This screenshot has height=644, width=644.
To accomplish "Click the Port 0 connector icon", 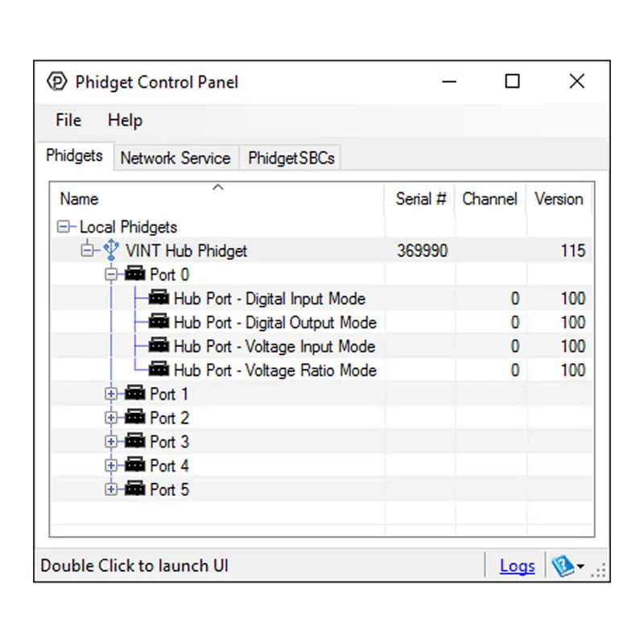I will pos(134,273).
